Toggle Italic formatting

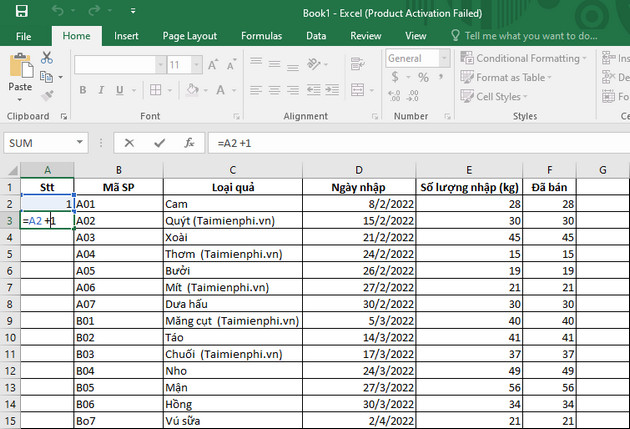point(103,91)
